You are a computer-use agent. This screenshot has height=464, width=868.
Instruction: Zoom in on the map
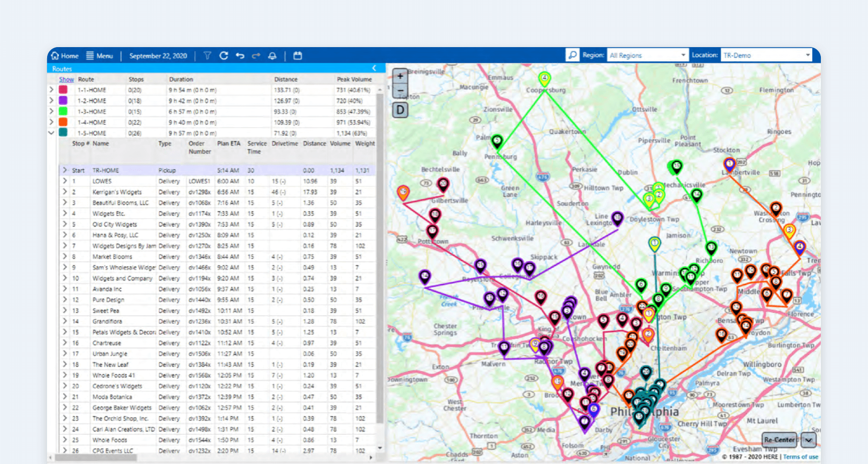(x=399, y=75)
